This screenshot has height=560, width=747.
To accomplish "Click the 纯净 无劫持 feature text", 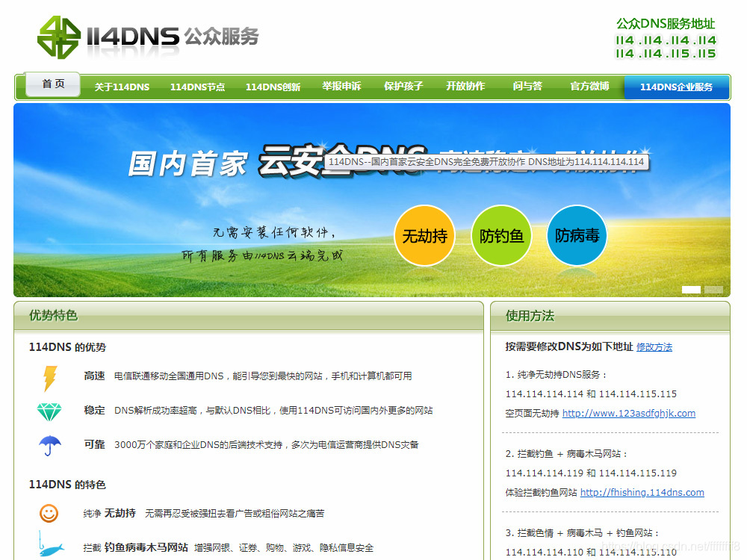I will point(110,514).
